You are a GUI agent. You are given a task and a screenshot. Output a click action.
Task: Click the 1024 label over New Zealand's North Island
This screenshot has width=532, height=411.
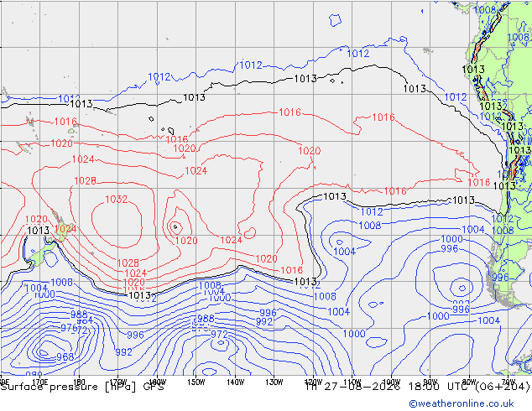click(65, 229)
